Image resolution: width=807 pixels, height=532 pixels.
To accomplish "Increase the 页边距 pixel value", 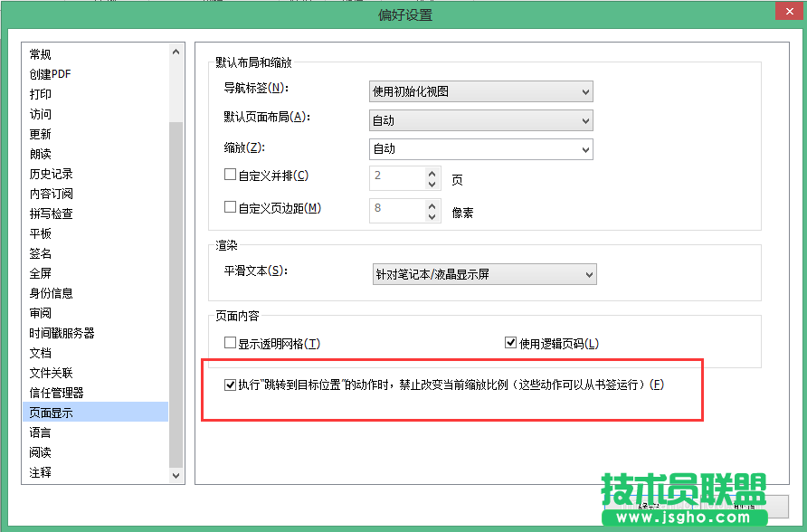I will point(432,206).
